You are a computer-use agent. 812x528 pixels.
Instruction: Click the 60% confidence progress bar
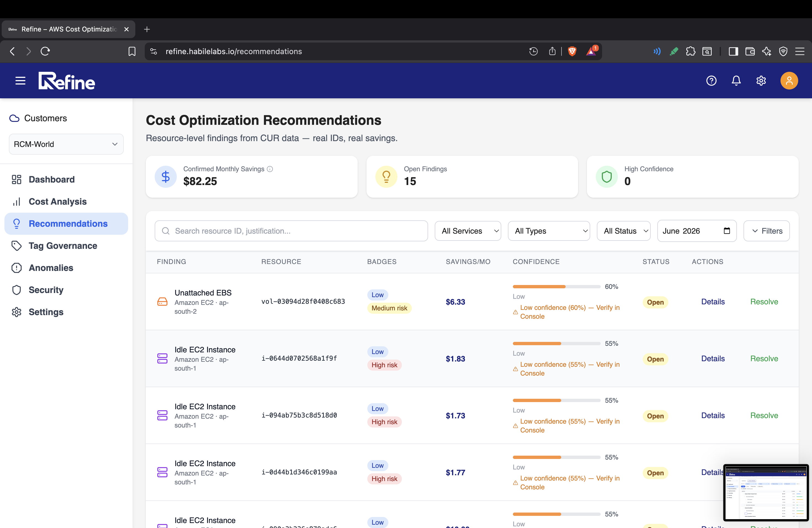(x=557, y=287)
